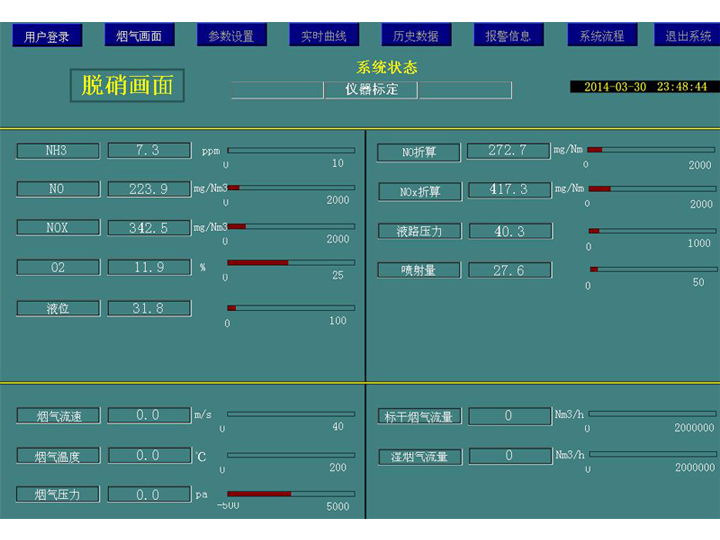Screen dimensions: 720x540
Task: Click the NH3 ppm progress bar
Action: point(291,150)
